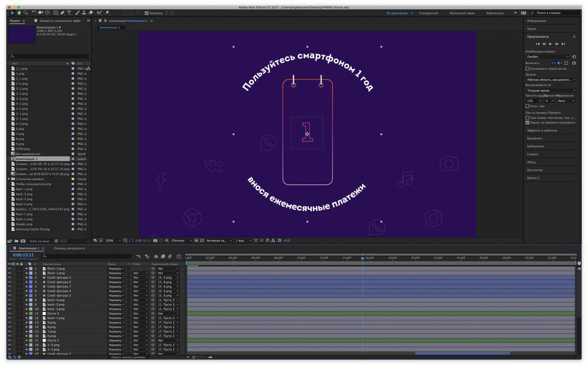Toggle the Привязка snapping checkbox

(147, 13)
